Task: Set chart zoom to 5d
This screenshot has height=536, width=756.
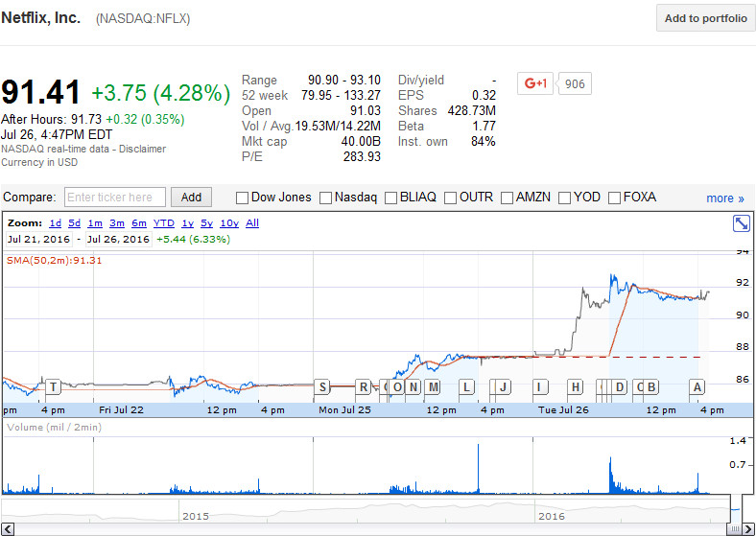Action: coord(74,223)
